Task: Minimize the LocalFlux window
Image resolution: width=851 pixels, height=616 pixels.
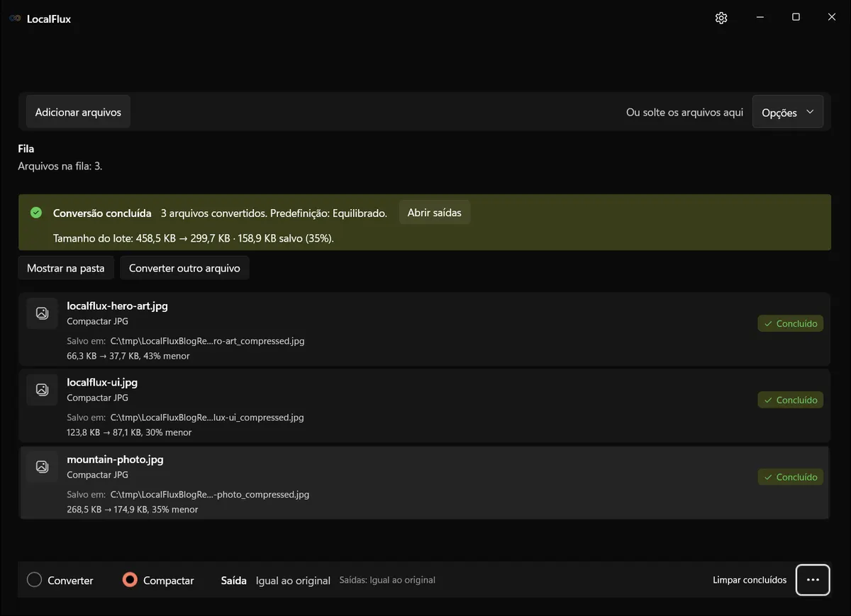Action: coord(760,17)
